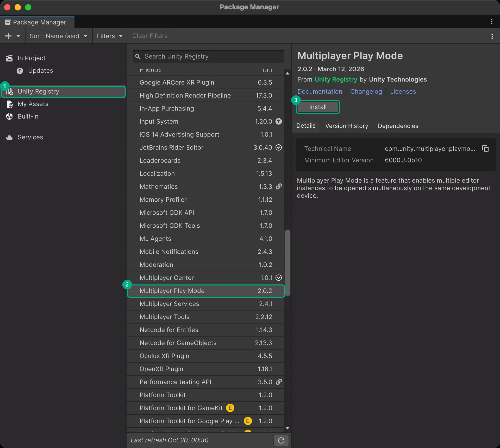
Task: Open the add package dropdown arrow
Action: (18, 36)
